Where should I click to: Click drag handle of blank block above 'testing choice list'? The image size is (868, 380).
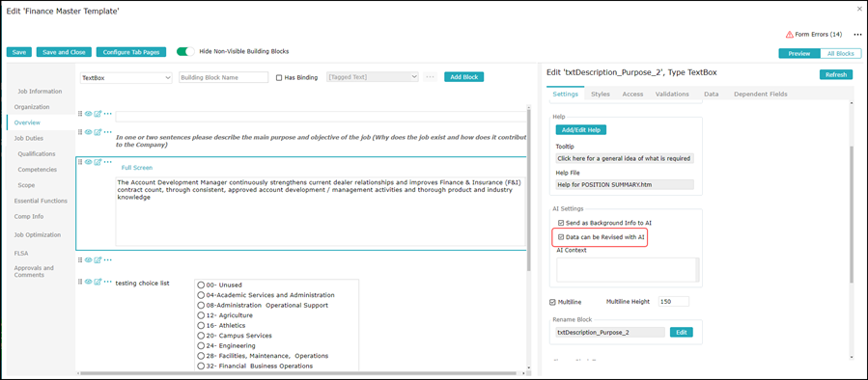coord(80,259)
